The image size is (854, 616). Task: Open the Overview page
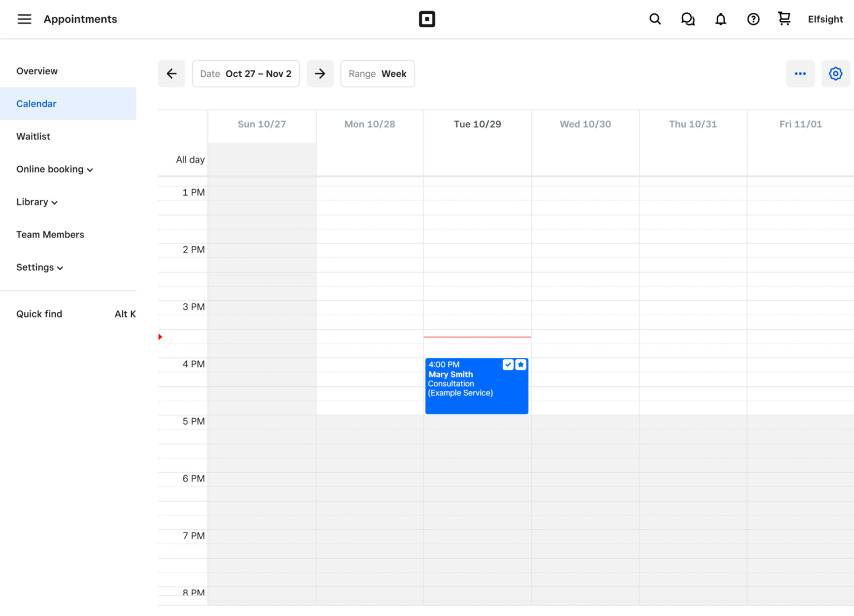coord(37,71)
